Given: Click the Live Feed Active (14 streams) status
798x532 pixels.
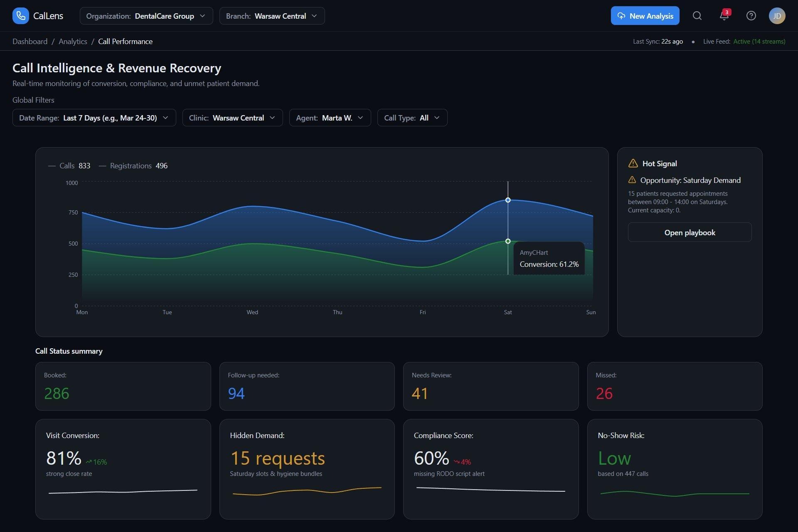Looking at the screenshot, I should tap(744, 42).
